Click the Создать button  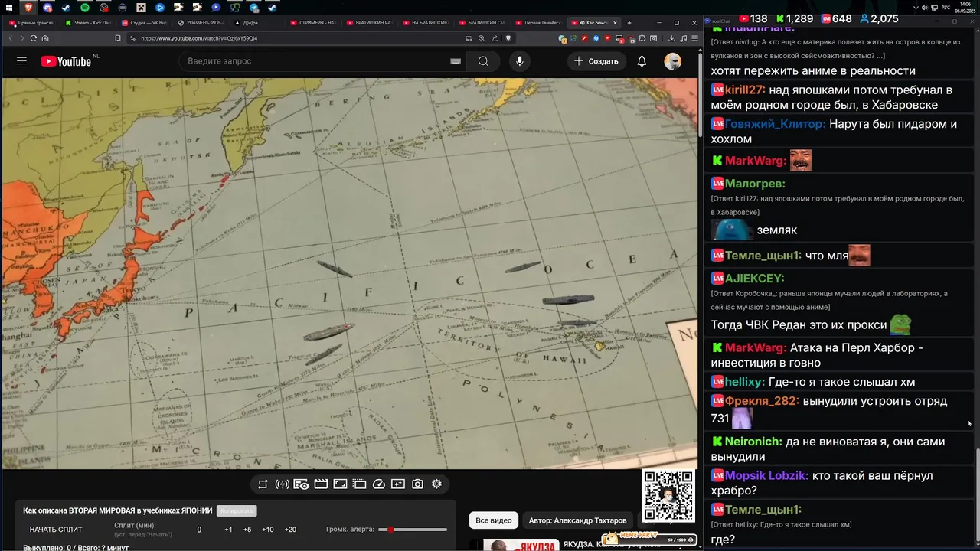coord(596,61)
